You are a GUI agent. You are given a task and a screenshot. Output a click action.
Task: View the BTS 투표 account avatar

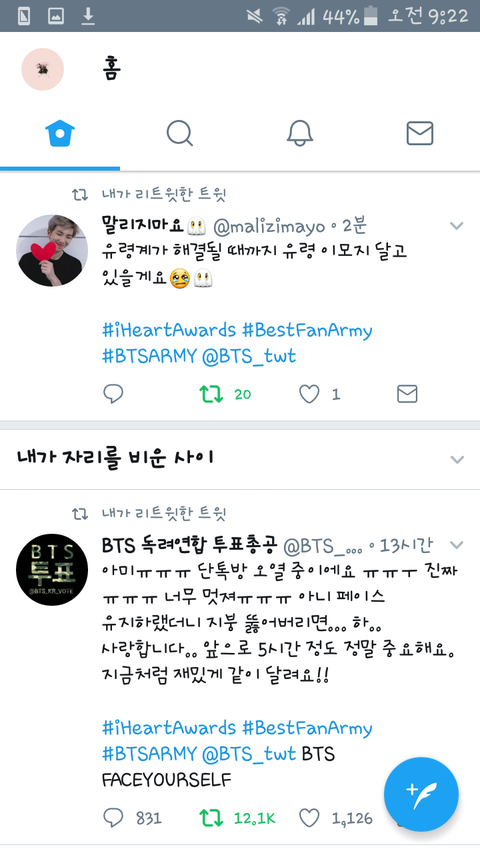(52, 570)
